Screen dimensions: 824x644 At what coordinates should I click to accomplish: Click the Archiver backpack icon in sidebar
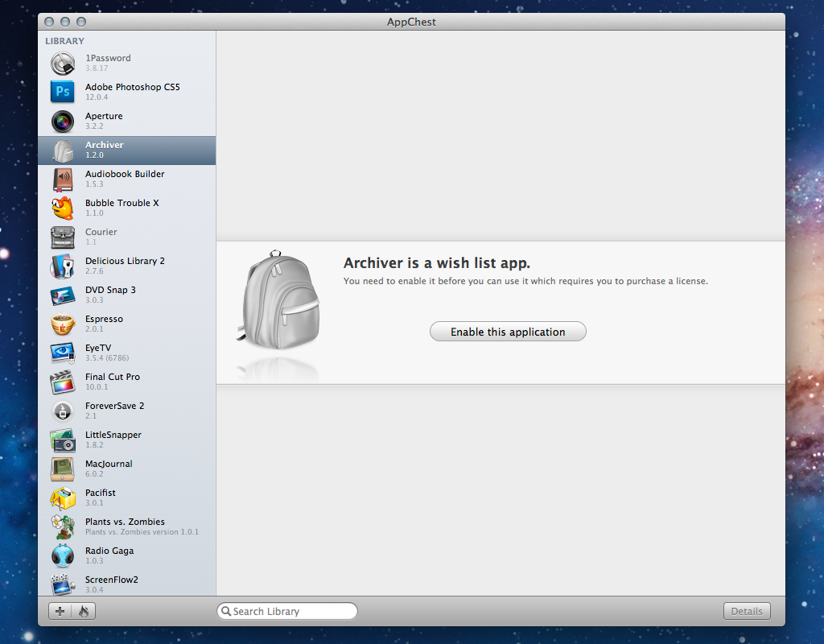click(63, 151)
